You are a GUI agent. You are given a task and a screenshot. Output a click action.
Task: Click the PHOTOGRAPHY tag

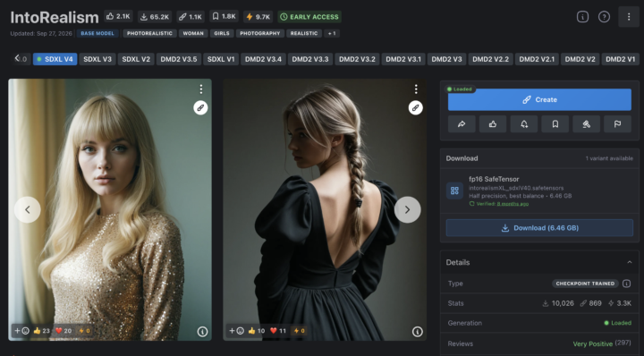[x=260, y=33]
